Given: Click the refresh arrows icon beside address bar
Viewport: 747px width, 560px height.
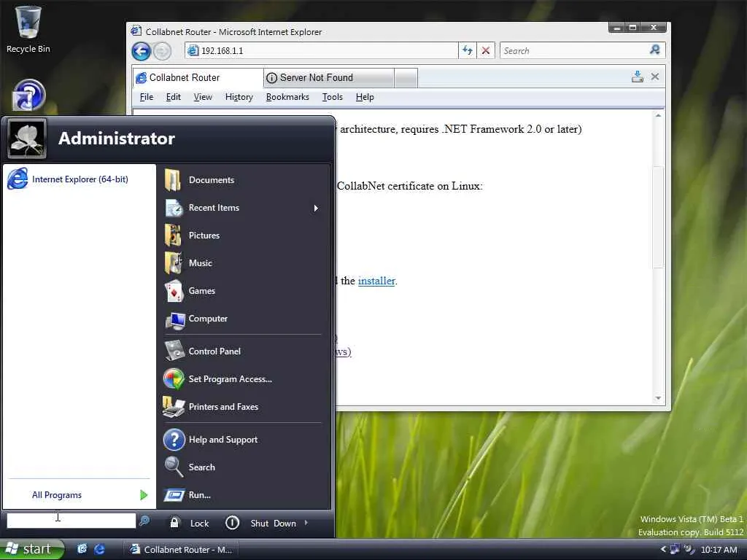Looking at the screenshot, I should tap(468, 50).
